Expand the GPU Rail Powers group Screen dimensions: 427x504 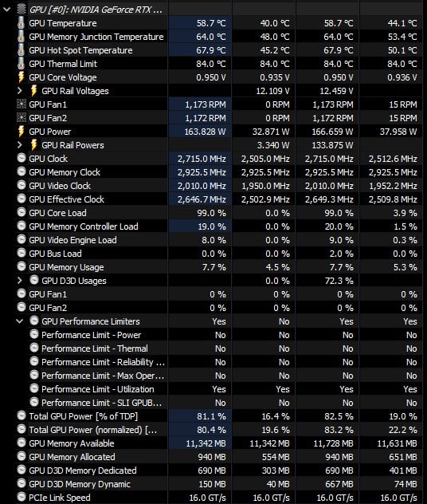tap(20, 145)
